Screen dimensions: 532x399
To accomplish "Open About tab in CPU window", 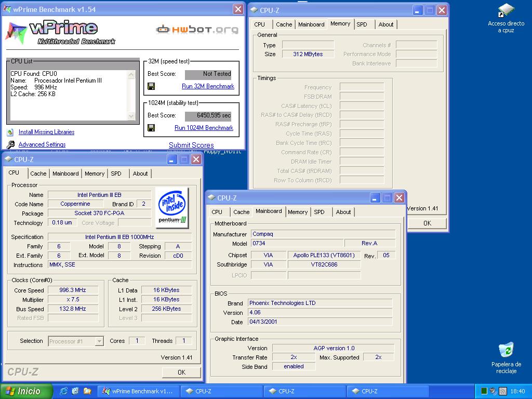I will pyautogui.click(x=140, y=174).
